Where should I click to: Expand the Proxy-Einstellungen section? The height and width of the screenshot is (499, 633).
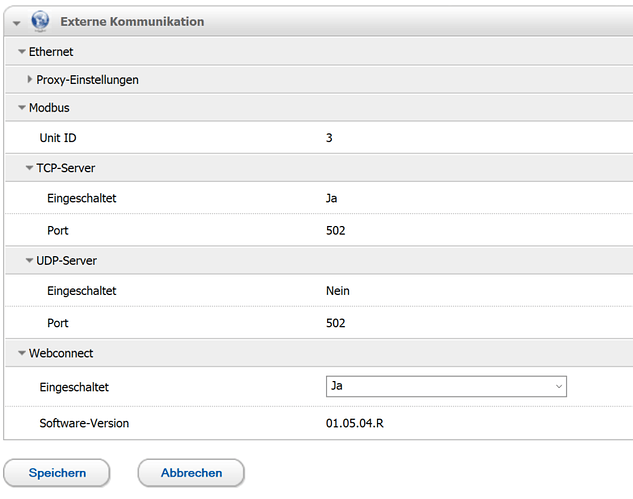click(x=29, y=80)
